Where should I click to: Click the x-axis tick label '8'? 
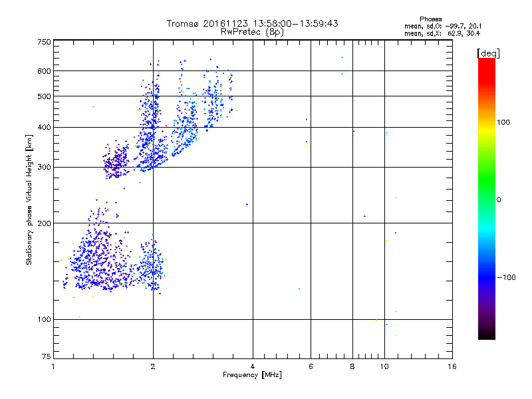[352, 366]
